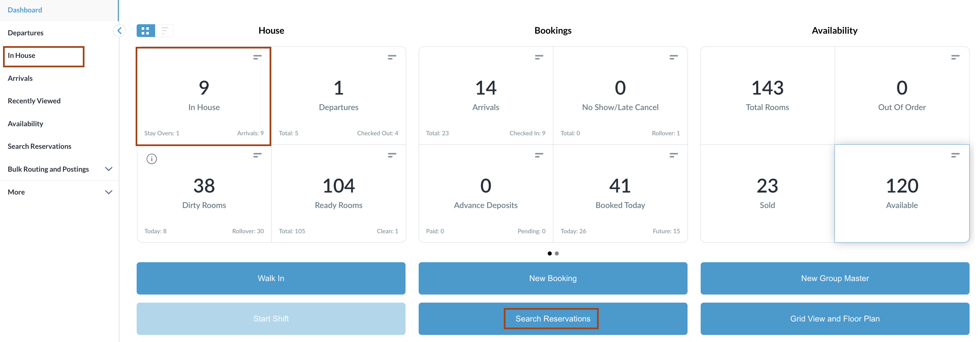Open Arrivals from the sidebar
The height and width of the screenshot is (342, 980).
point(20,78)
